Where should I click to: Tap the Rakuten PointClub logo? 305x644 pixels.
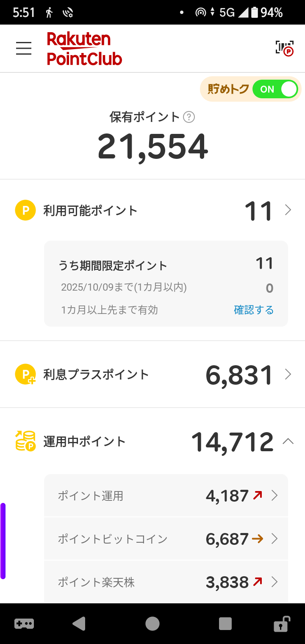[x=84, y=49]
